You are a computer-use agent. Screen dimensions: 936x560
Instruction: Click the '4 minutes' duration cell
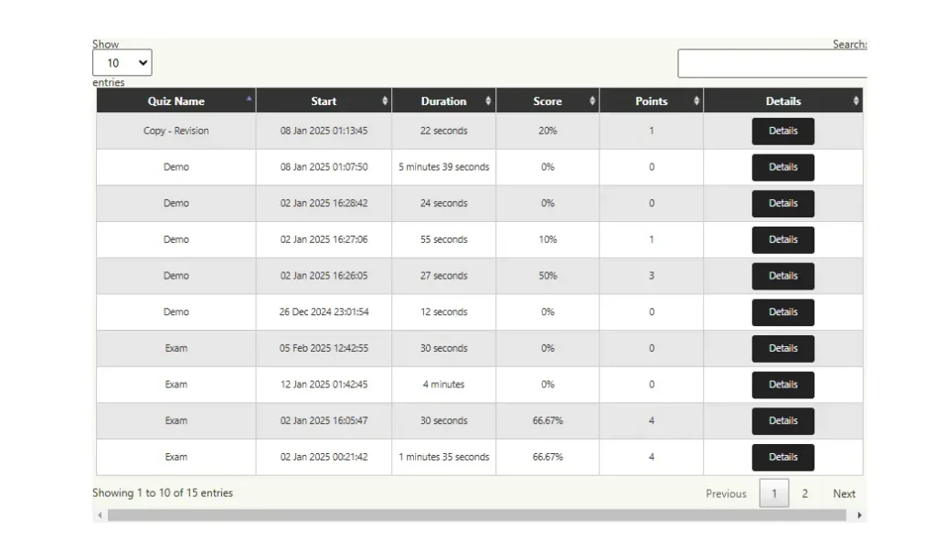click(443, 385)
